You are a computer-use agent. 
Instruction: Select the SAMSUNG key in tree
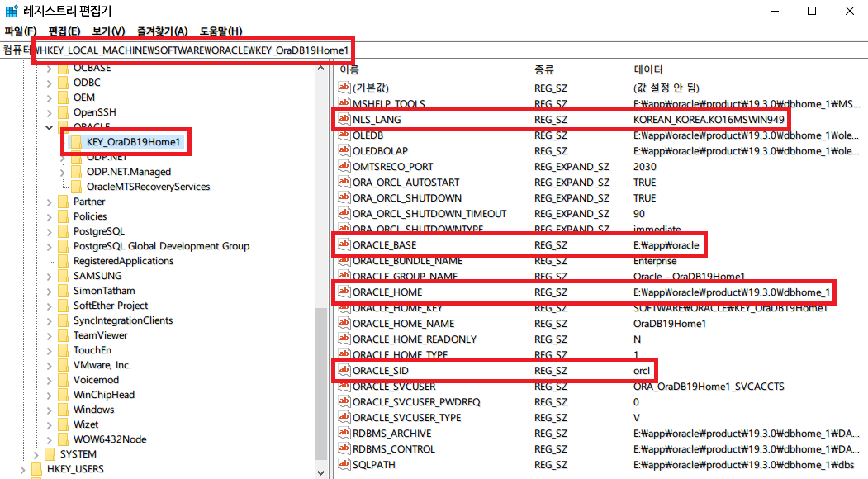97,276
